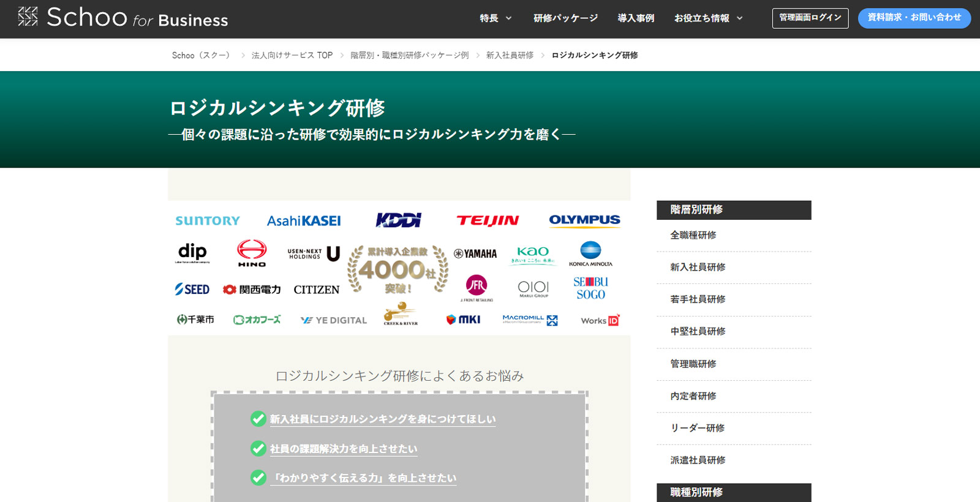
Task: Click the 千葉市 logo
Action: [195, 320]
